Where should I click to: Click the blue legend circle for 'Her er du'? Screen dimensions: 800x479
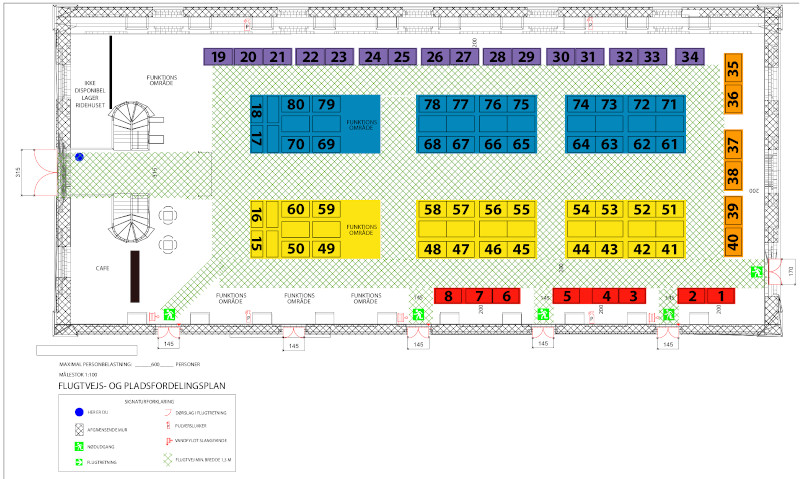tap(79, 412)
